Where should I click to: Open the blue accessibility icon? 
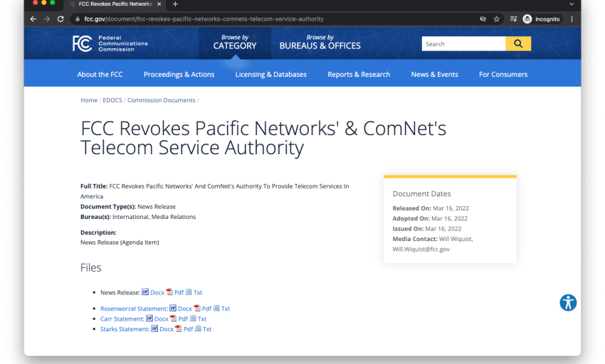568,303
